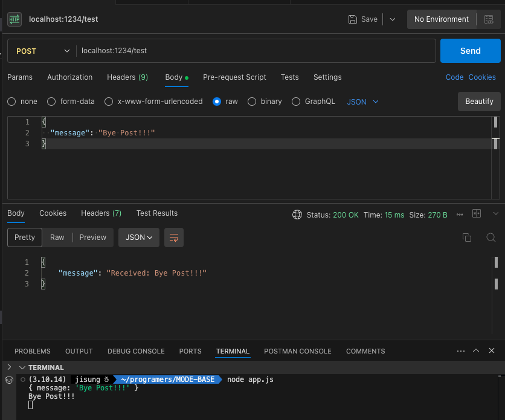Viewport: 505px width, 420px height.
Task: Maximize the panel with up chevron
Action: 475,351
